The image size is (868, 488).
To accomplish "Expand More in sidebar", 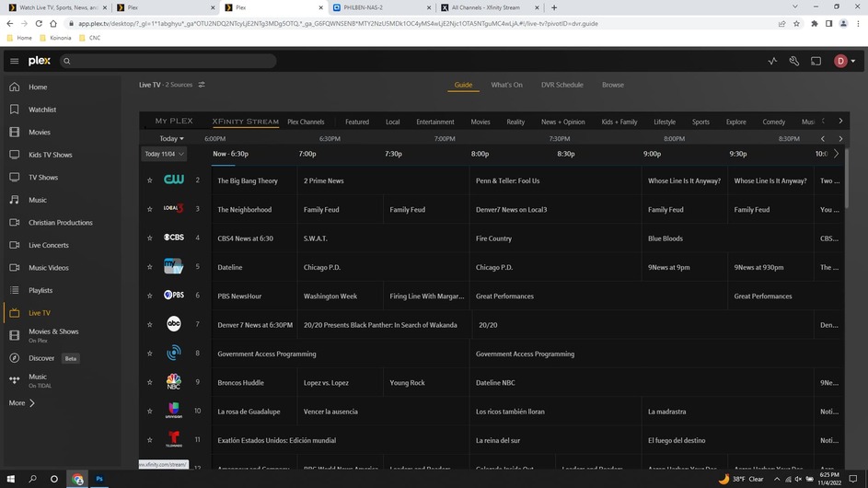I will point(22,403).
